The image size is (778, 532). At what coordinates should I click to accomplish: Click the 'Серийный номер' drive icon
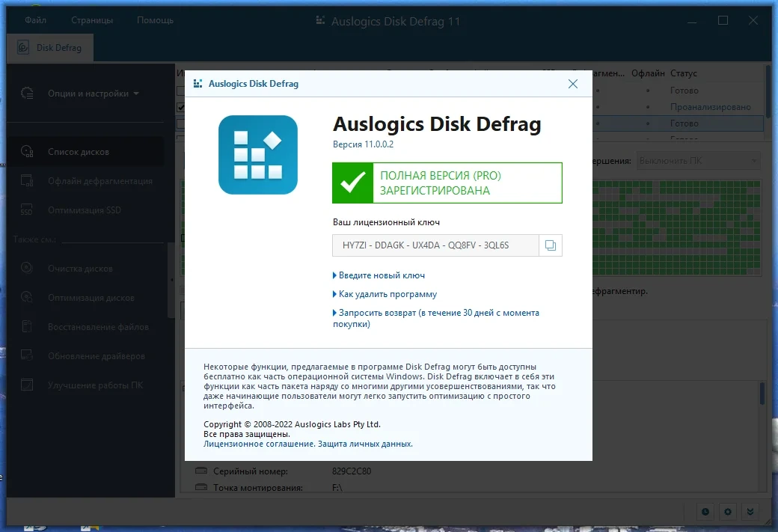(x=201, y=471)
